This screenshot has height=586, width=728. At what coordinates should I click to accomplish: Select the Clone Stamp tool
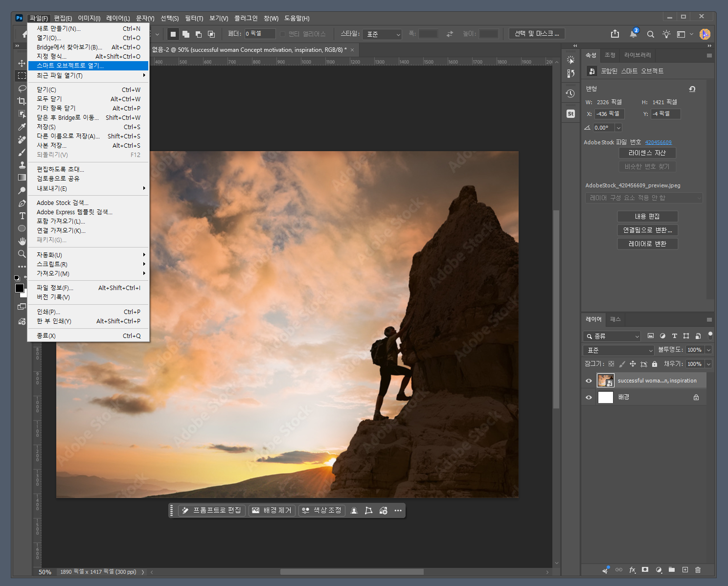[22, 165]
